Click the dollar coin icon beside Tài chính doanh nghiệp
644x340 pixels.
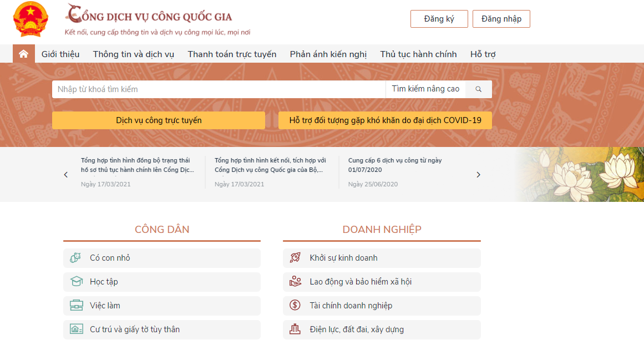tap(294, 306)
